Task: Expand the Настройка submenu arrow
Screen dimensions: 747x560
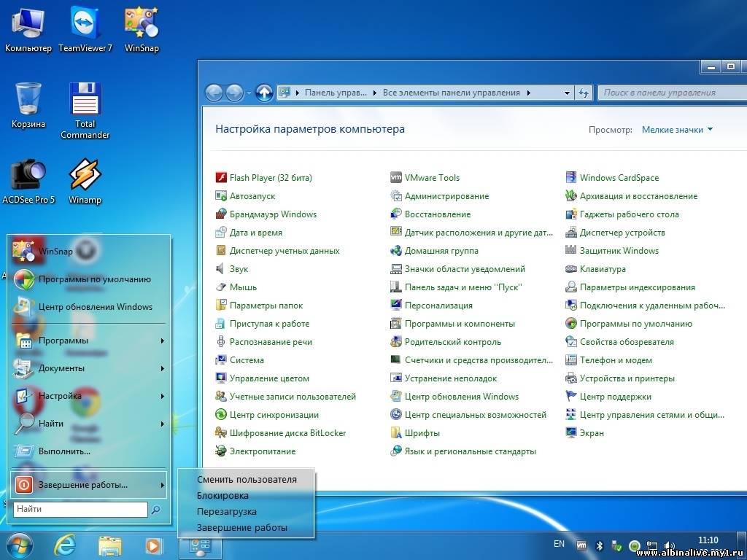Action: tap(163, 396)
